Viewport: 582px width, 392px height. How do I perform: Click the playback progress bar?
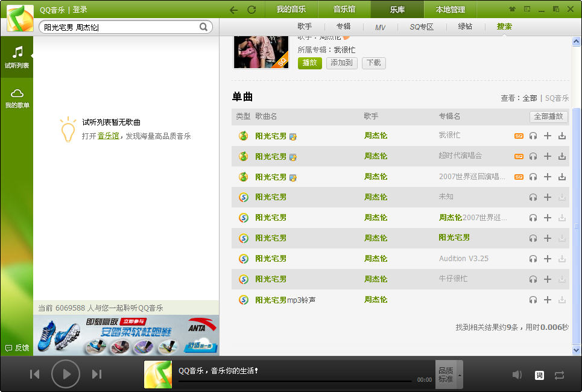(296, 381)
